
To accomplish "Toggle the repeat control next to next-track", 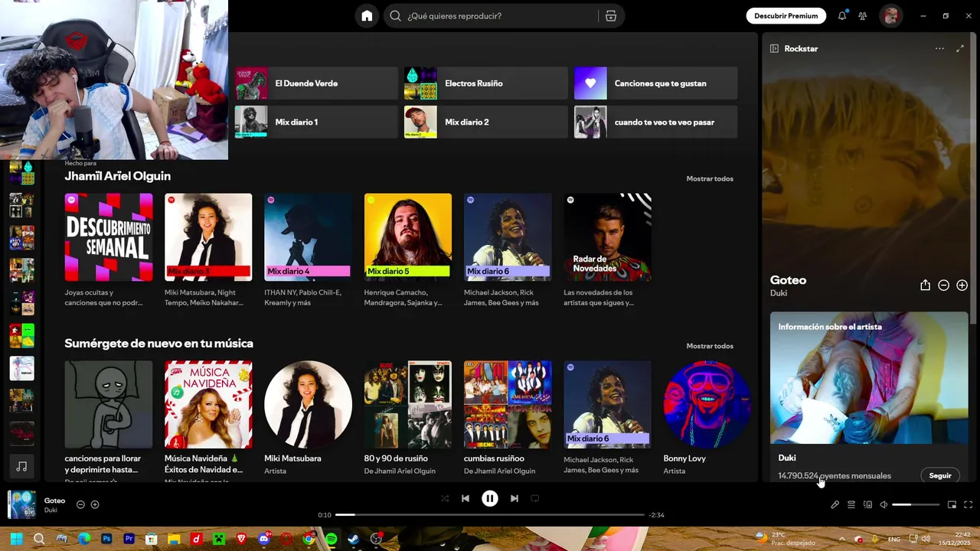I will (x=535, y=498).
